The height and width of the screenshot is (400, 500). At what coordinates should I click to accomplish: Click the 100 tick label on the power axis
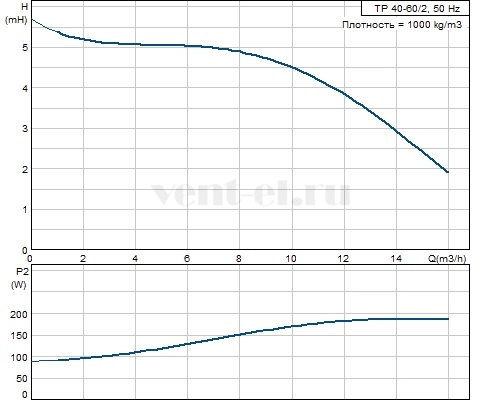coord(19,358)
